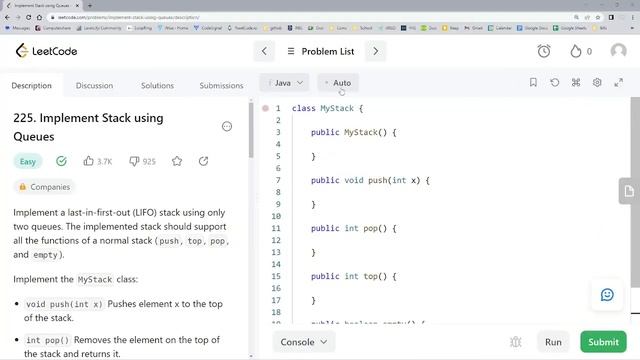The width and height of the screenshot is (640, 360).
Task: Reload the page in the browser
Action: point(28,17)
